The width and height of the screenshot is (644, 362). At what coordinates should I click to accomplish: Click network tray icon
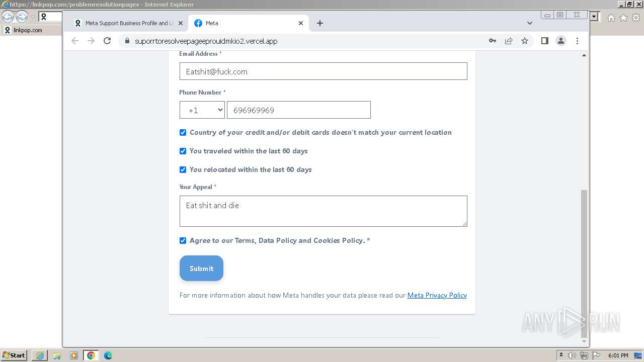584,355
